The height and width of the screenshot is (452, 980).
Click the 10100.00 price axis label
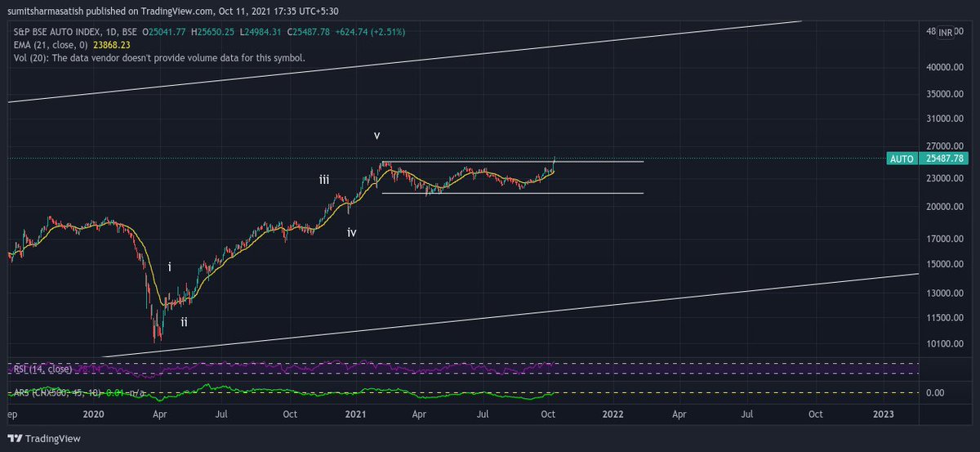946,344
